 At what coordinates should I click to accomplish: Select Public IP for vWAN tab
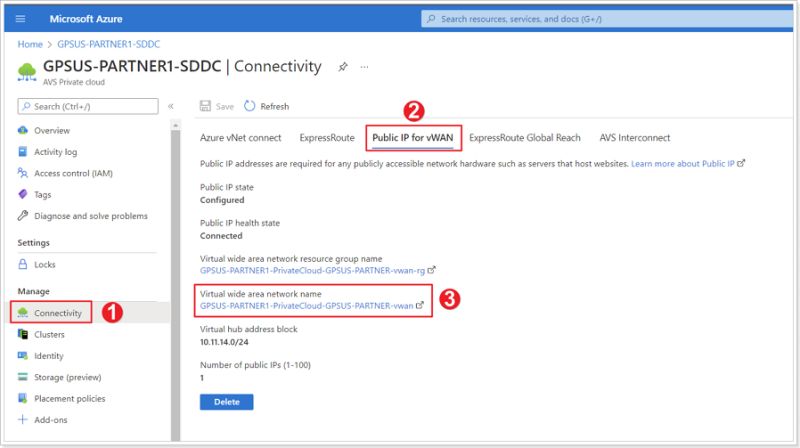click(413, 138)
